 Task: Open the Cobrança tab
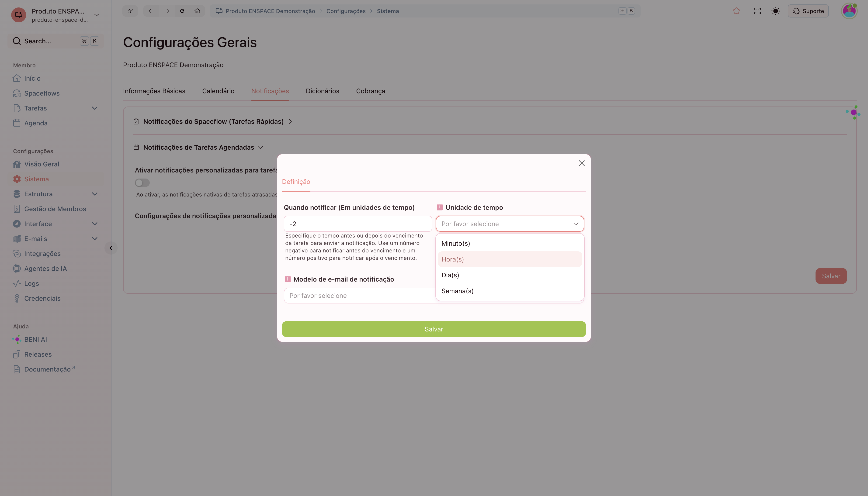(370, 91)
